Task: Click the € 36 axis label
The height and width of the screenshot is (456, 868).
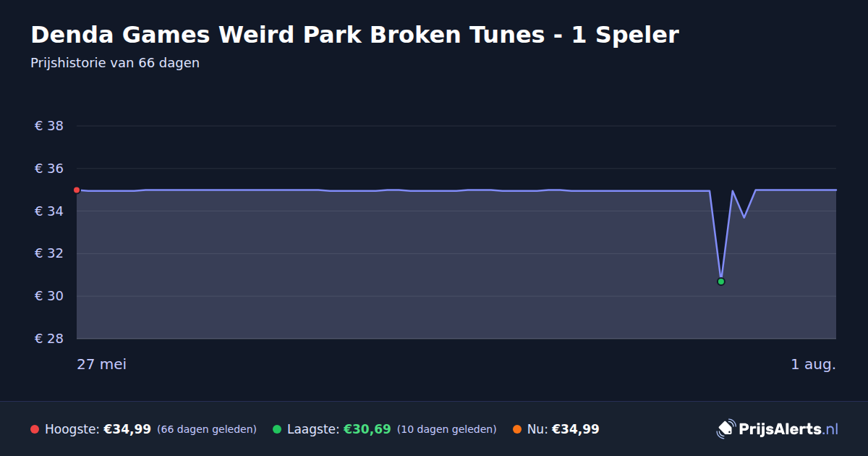Action: point(49,169)
